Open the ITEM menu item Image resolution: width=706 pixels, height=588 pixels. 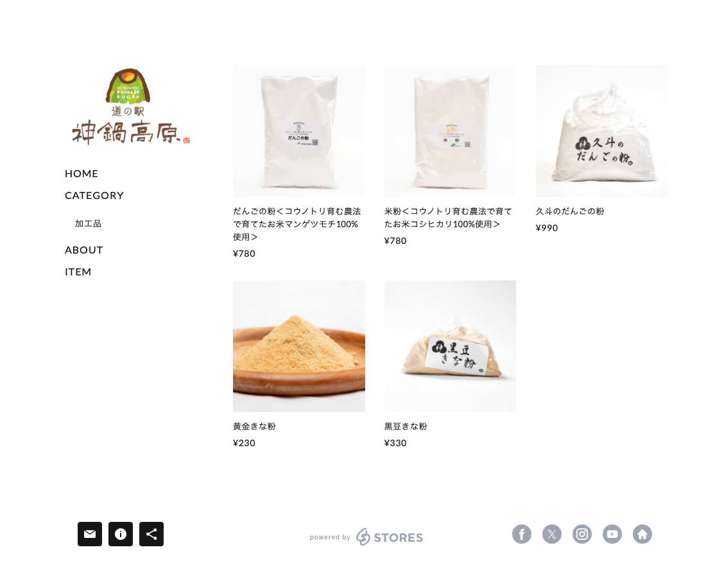78,272
